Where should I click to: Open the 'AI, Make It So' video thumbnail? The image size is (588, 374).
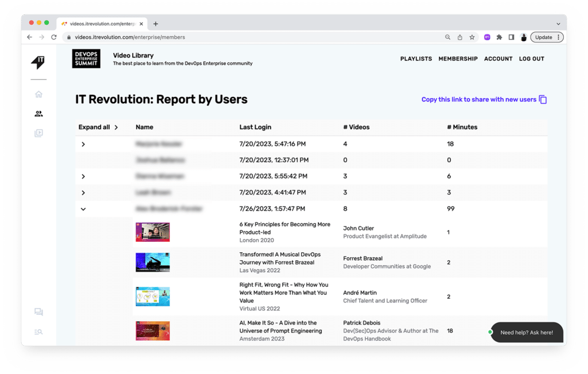pos(153,331)
